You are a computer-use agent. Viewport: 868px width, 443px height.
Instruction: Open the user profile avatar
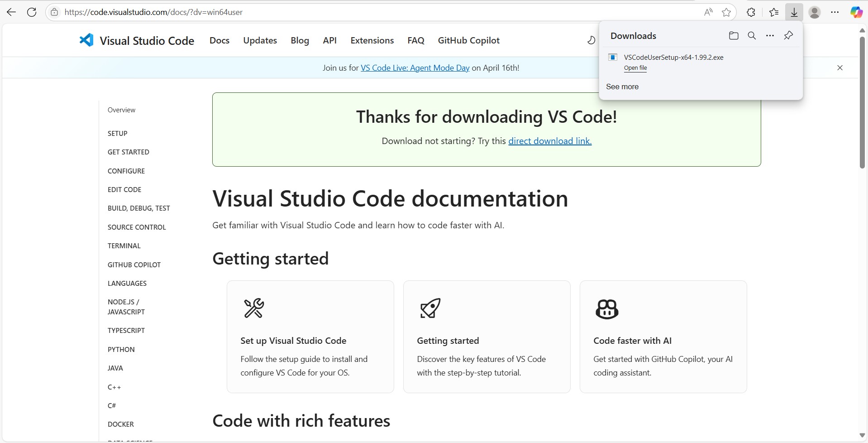[x=815, y=12]
